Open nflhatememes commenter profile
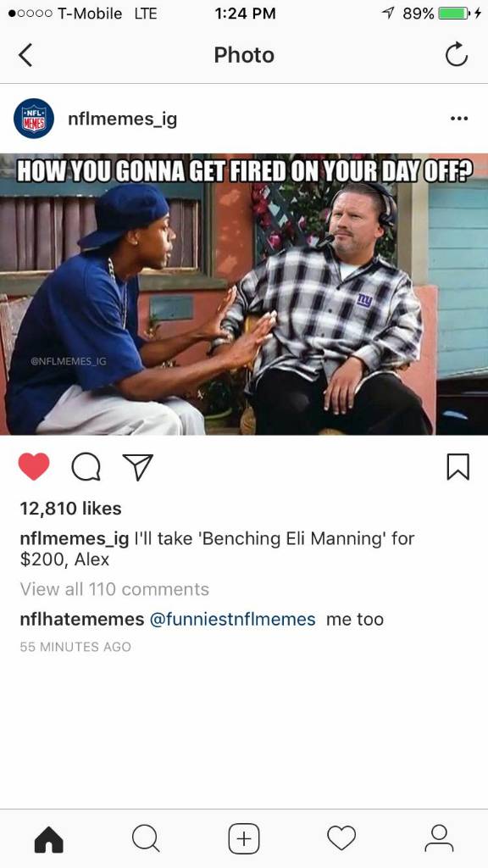Screen dimensions: 488x868 tap(82, 619)
